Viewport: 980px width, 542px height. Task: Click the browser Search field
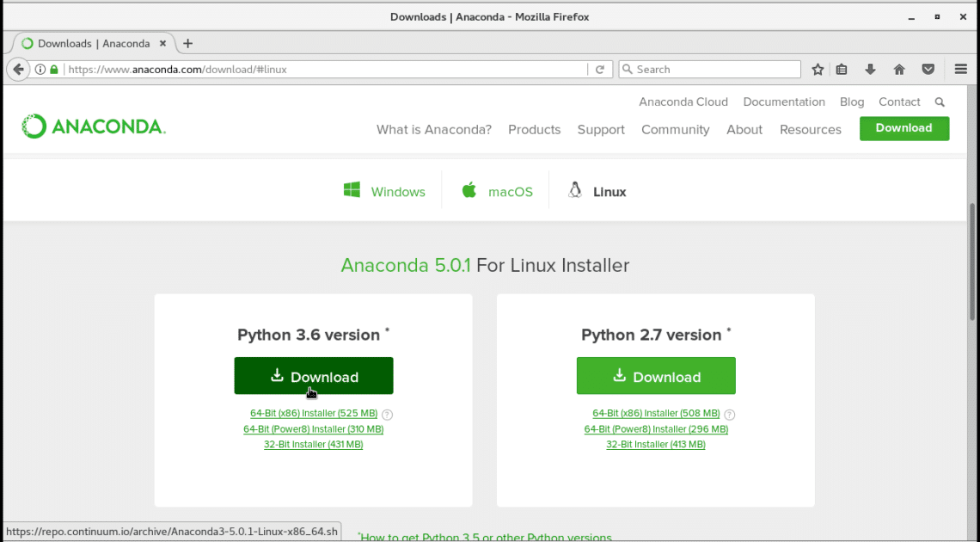(x=709, y=70)
